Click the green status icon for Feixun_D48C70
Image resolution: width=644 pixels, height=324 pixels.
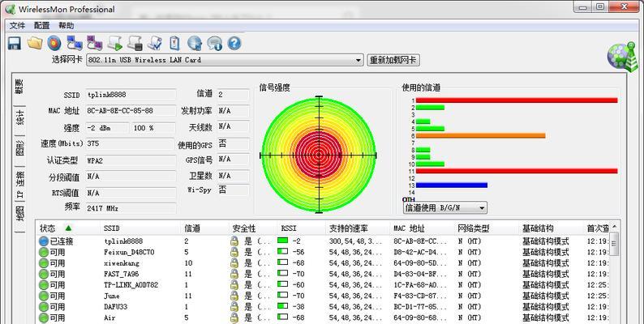pyautogui.click(x=44, y=252)
